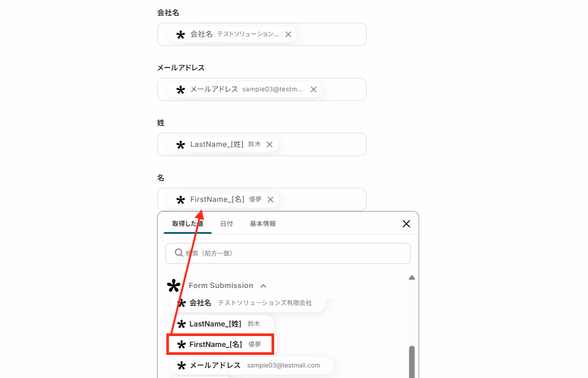This screenshot has width=588, height=378.
Task: Click the asterisk icon beside Form Submission
Action: click(x=173, y=285)
